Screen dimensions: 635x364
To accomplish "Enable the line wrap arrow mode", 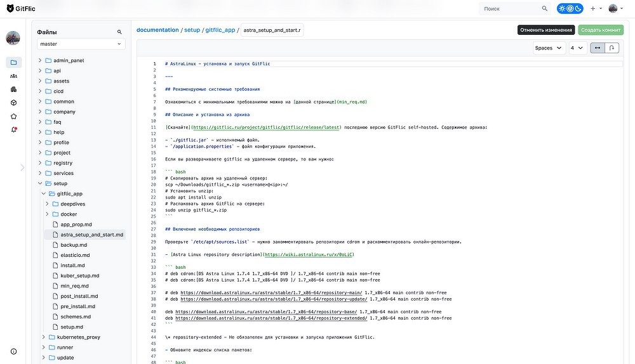I will (612, 48).
